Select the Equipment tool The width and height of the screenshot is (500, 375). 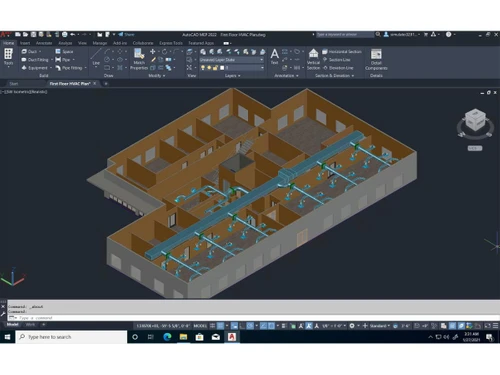(x=35, y=68)
